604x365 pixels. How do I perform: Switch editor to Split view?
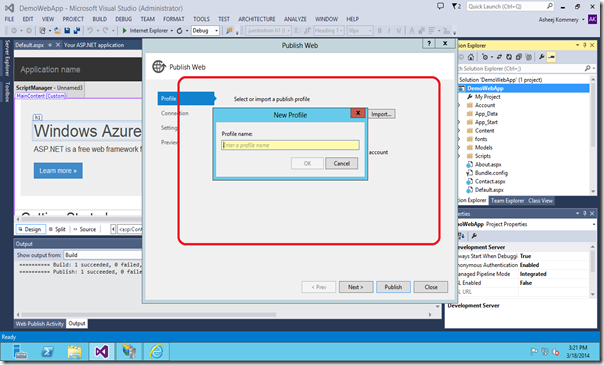57,229
